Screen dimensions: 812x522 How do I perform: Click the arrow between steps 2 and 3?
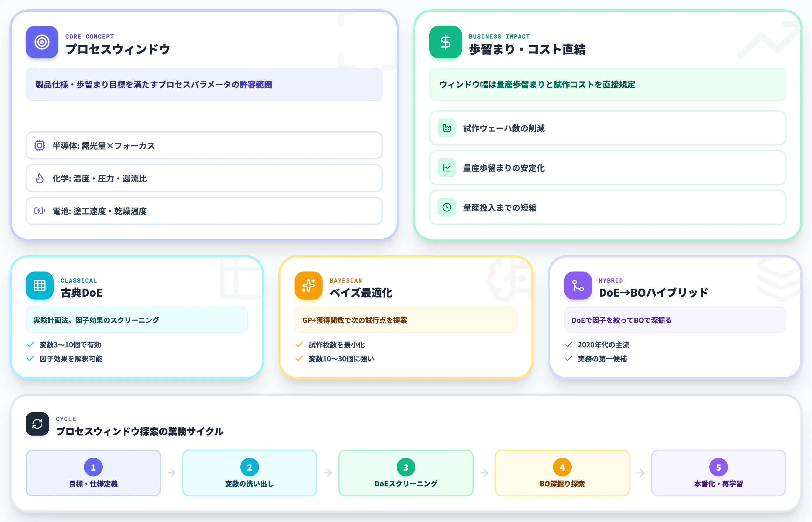click(x=328, y=472)
